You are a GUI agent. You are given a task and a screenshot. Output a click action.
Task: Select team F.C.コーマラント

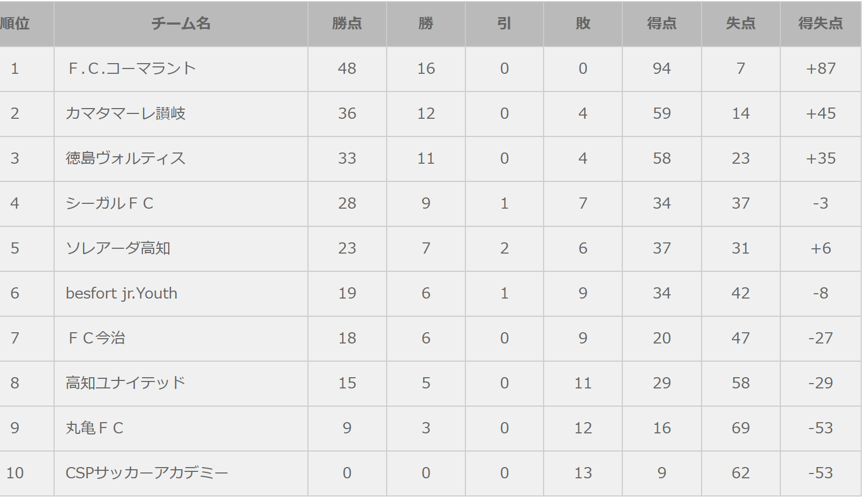pyautogui.click(x=132, y=68)
